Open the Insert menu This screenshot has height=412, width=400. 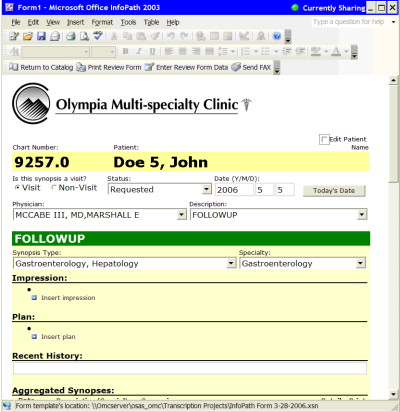[x=76, y=22]
